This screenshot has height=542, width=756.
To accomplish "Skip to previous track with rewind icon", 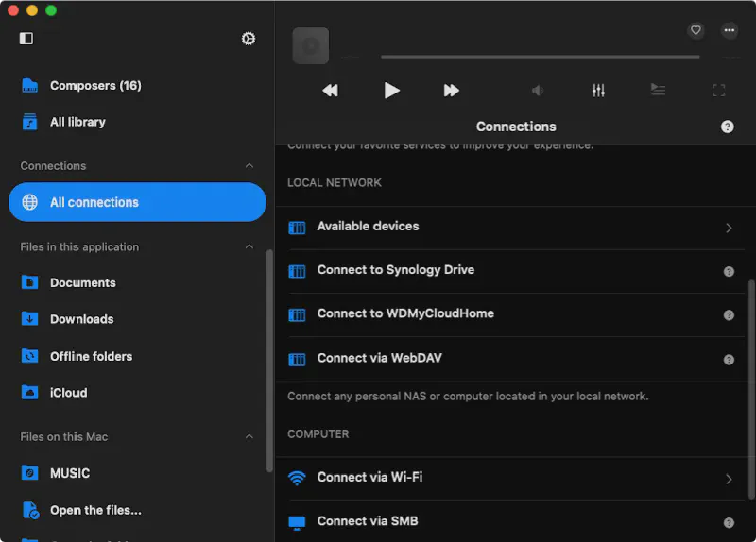I will (x=330, y=91).
